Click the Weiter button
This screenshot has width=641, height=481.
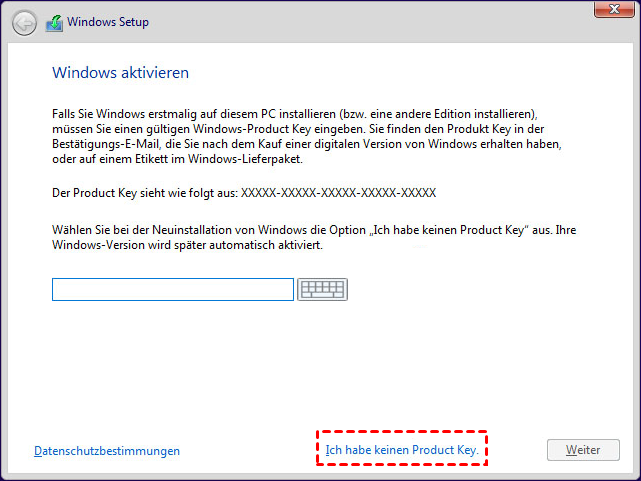pyautogui.click(x=583, y=450)
